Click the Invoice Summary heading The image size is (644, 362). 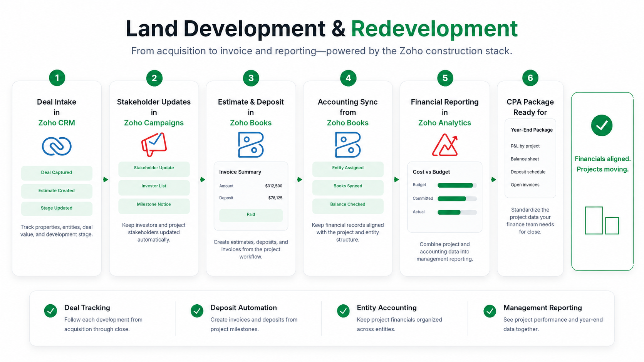(240, 172)
